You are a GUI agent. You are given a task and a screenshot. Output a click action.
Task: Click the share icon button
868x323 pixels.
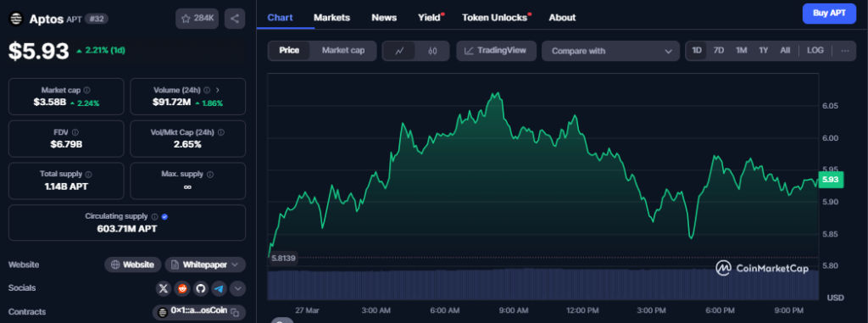[235, 19]
